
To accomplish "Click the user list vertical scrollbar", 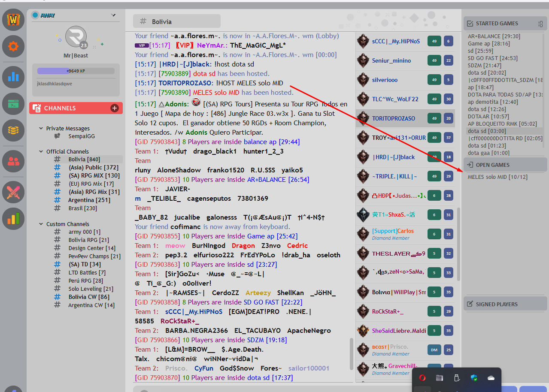I will coord(458,244).
